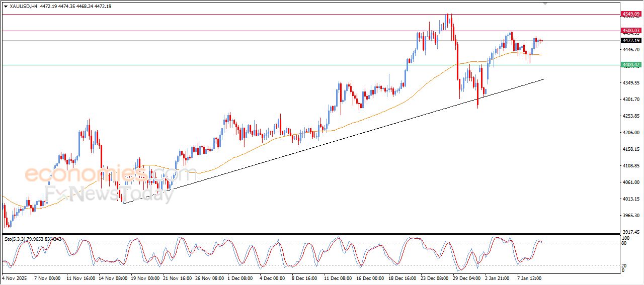Click the grey chart shift triangle marker

pos(544,4)
